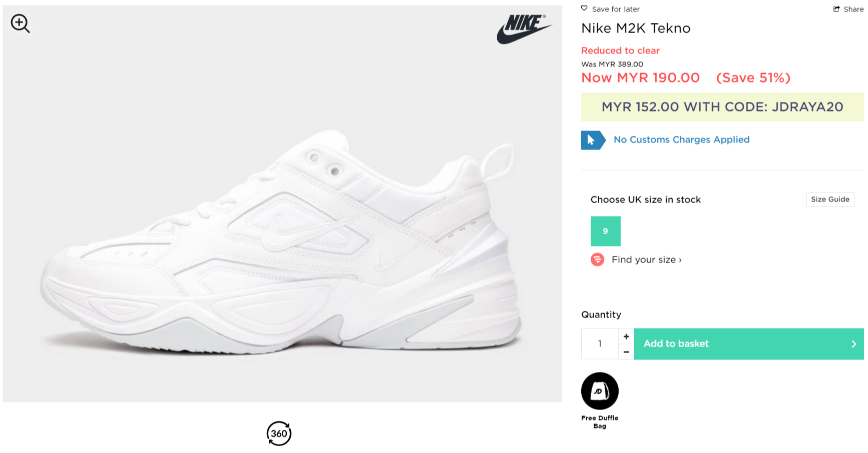Click the quantity input field

(x=600, y=344)
